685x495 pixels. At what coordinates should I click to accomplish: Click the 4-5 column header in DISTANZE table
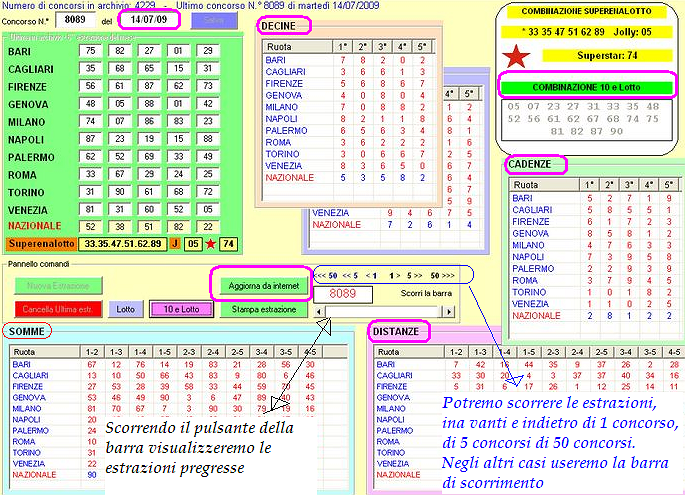674,352
